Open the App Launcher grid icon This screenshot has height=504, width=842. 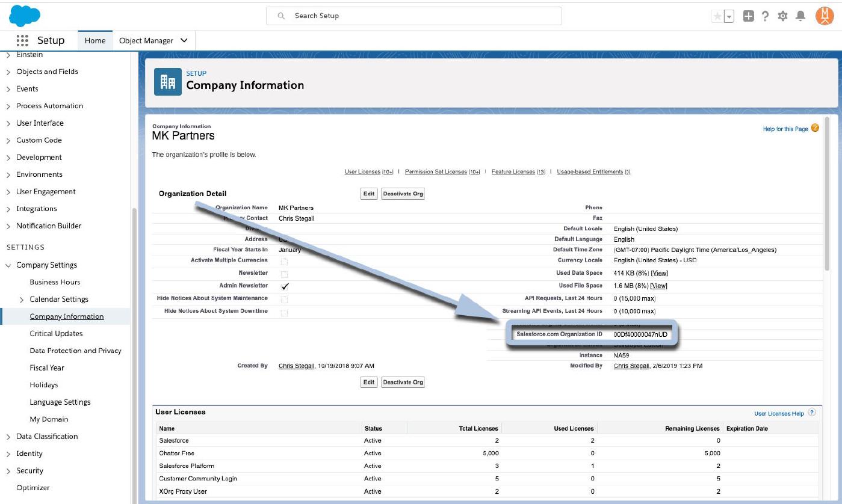click(22, 41)
